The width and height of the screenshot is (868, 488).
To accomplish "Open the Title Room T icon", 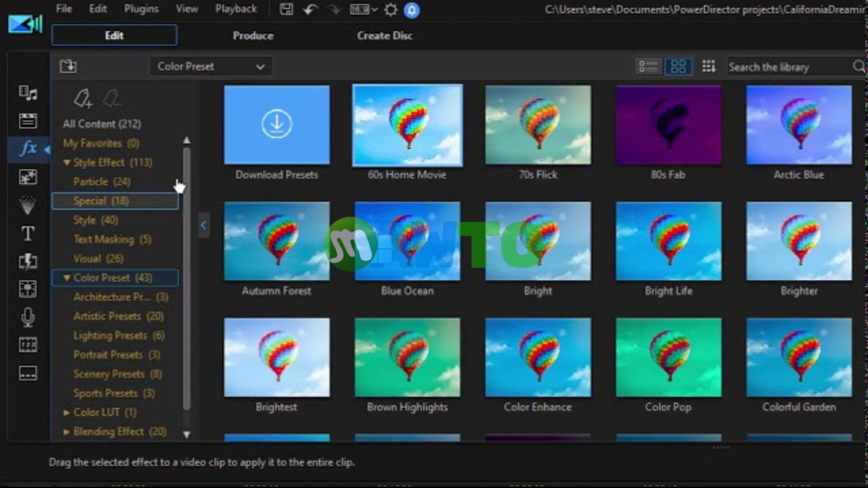I will click(28, 233).
